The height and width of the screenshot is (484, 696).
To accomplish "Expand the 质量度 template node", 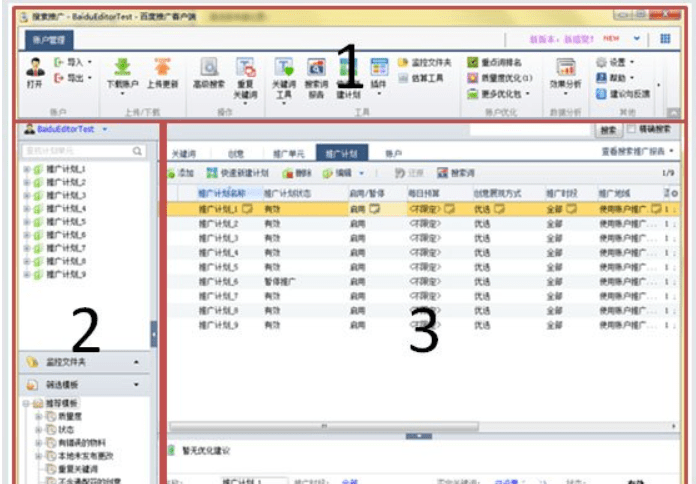I will [x=39, y=416].
